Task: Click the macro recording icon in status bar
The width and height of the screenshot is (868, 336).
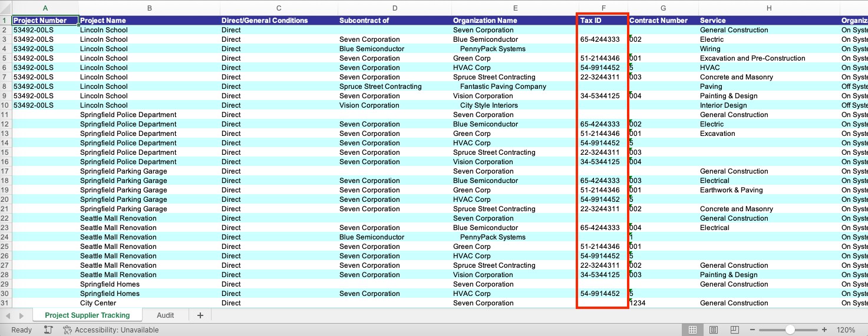Action: click(48, 330)
